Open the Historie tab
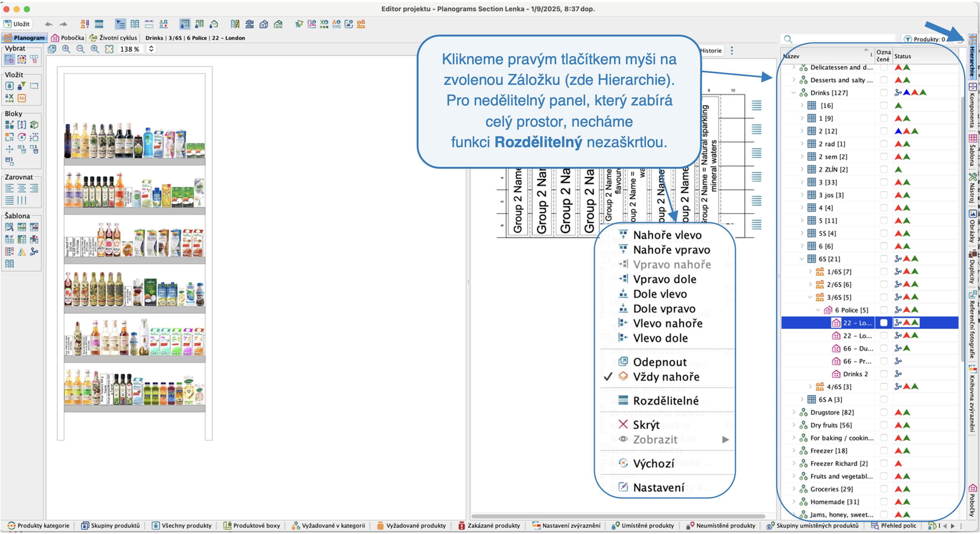The height and width of the screenshot is (534, 980). tap(711, 51)
